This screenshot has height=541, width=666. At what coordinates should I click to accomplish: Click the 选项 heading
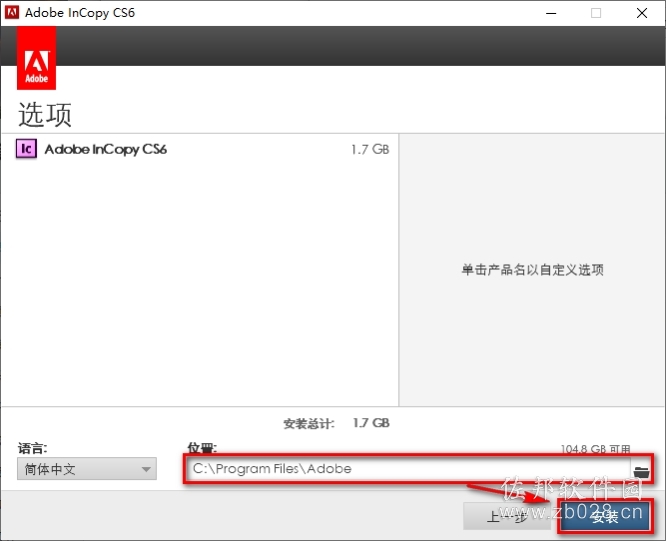point(45,114)
